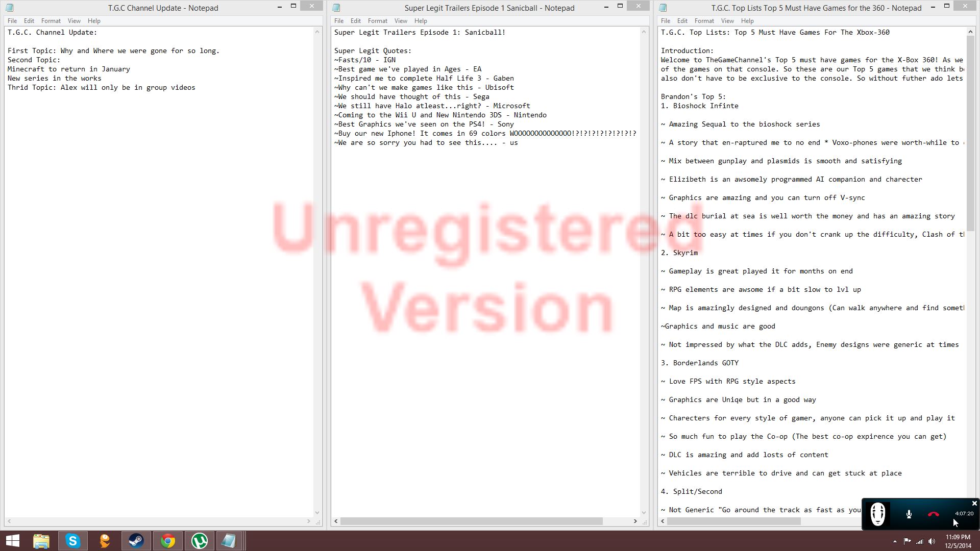Screen dimensions: 980x551
Task: Click scroll-down arrow in Channel Update window
Action: pos(317,513)
